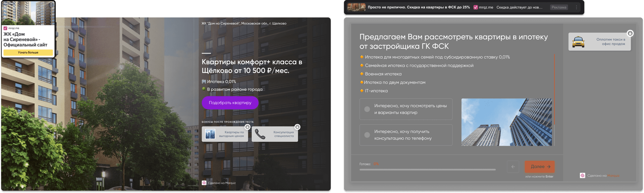
Task: Click the 'Реклама' label in the top banner
Action: 559,7
